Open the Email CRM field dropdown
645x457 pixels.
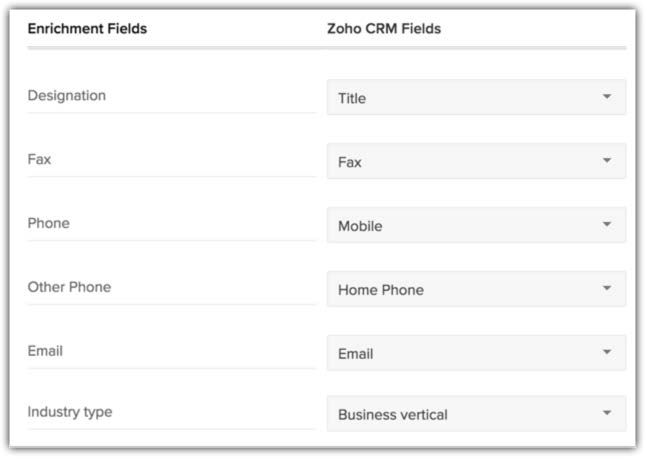(x=476, y=353)
